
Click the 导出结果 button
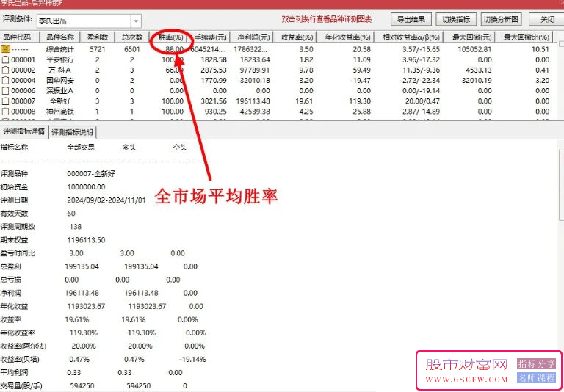point(411,19)
